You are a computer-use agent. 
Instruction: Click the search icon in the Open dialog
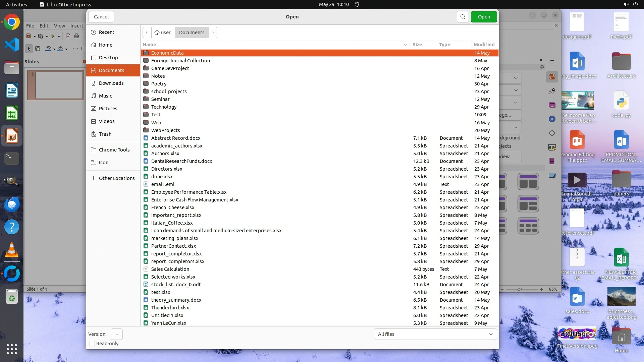tap(463, 17)
